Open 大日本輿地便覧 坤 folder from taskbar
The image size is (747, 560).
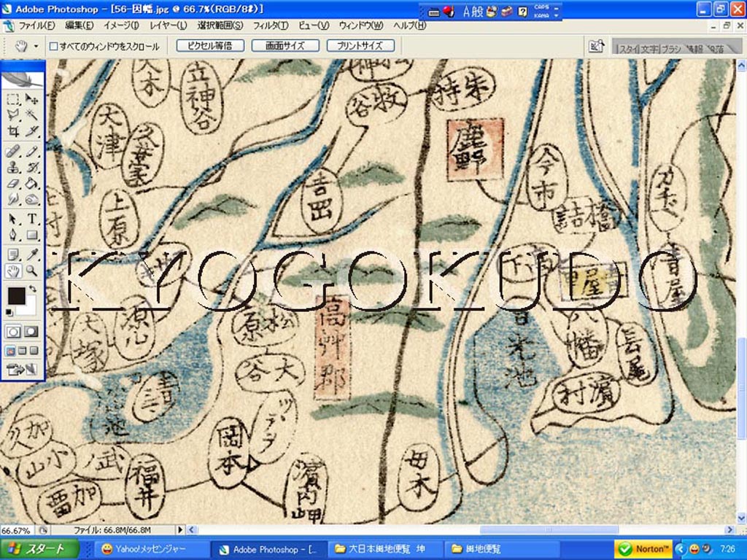(x=387, y=549)
